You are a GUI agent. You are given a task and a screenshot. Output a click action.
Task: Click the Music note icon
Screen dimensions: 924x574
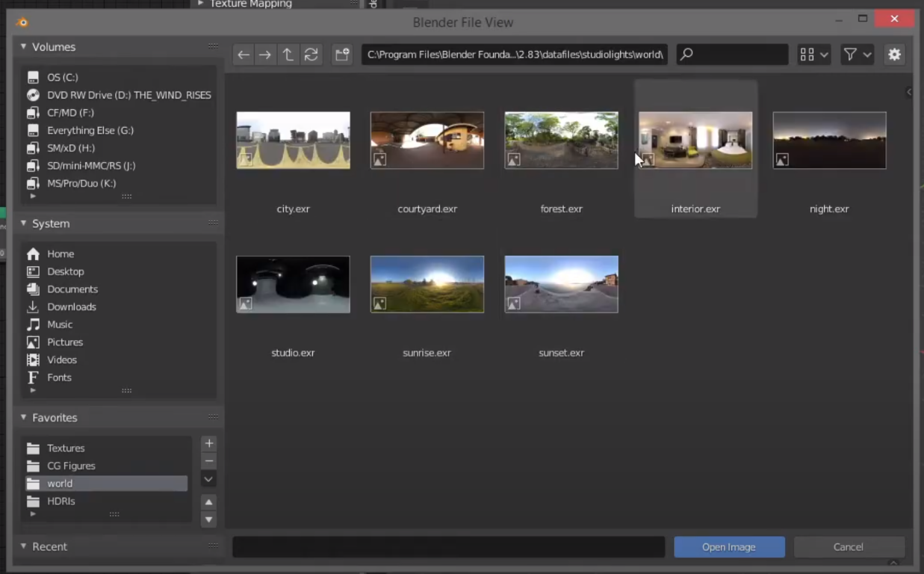tap(33, 324)
